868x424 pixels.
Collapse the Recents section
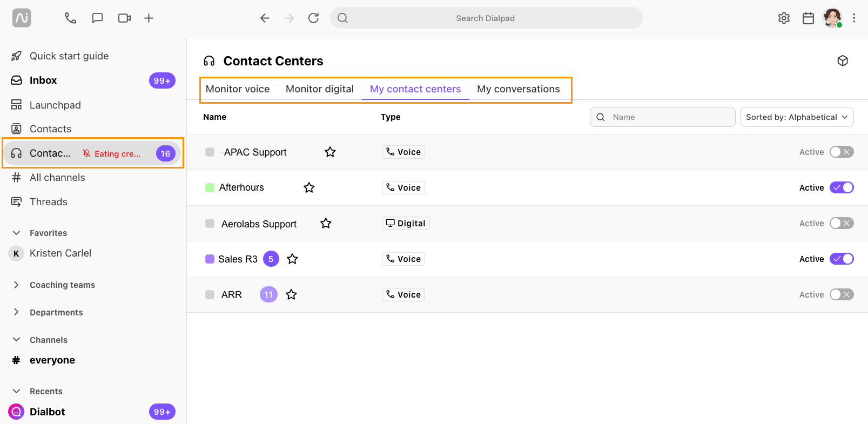[16, 391]
